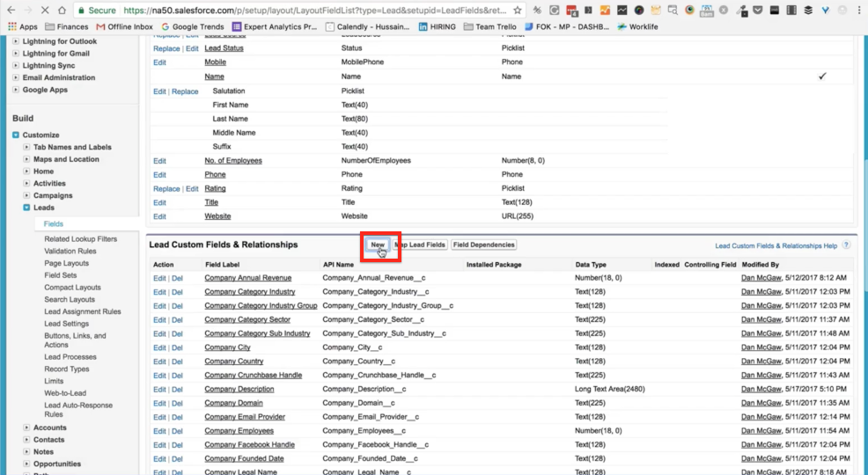The image size is (868, 475).
Task: Open the Lead Status field label
Action: pyautogui.click(x=224, y=48)
